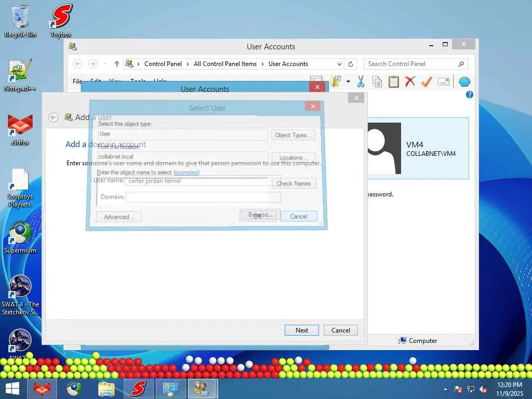Open Classic Shell settings shell icon
532x399 pixels.
pos(464,82)
